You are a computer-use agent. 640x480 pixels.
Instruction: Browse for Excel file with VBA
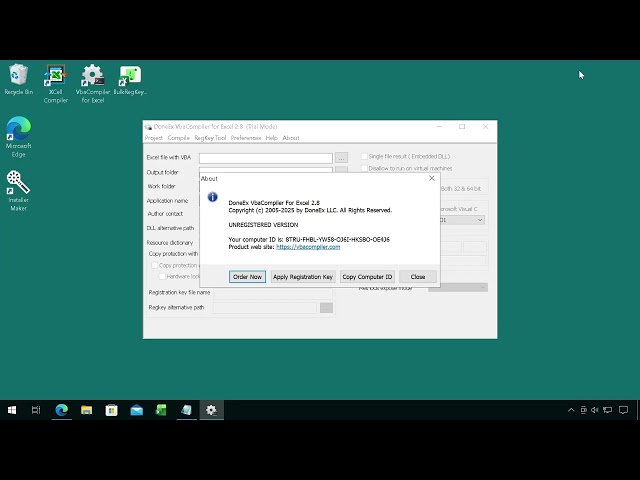coord(342,158)
